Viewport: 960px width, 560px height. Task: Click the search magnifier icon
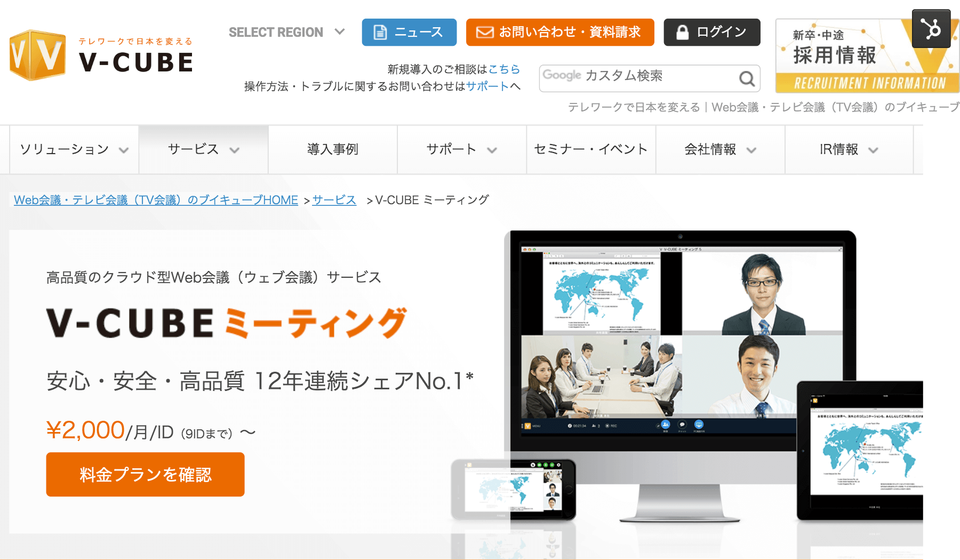tap(747, 79)
